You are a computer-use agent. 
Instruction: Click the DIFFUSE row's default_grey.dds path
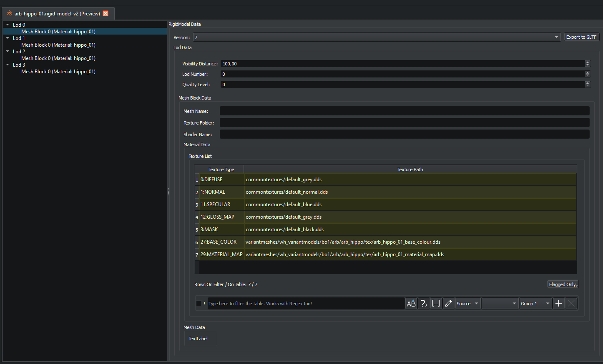point(410,180)
